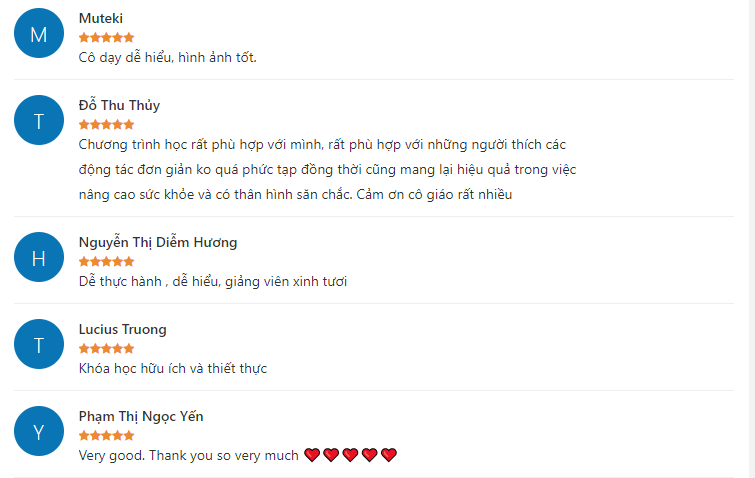Click Lucius Truong's blue T avatar

[x=39, y=344]
